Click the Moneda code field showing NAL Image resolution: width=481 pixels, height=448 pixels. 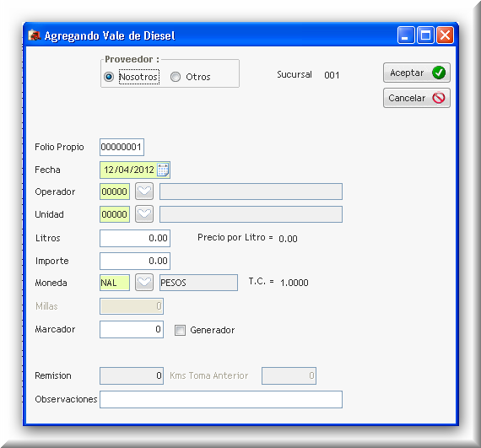click(115, 283)
